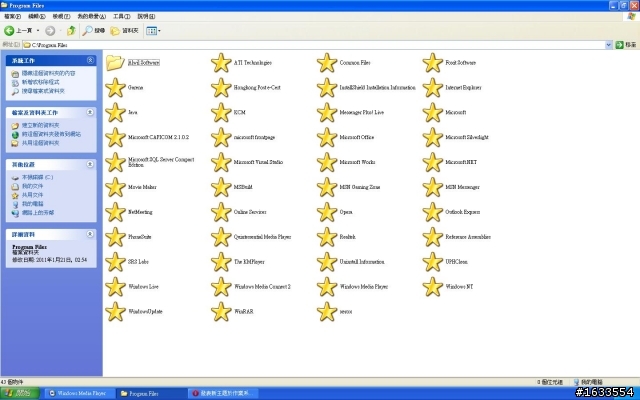This screenshot has height=400, width=640.
Task: Click 隱藏這個資料夾的內容 link
Action: point(48,73)
